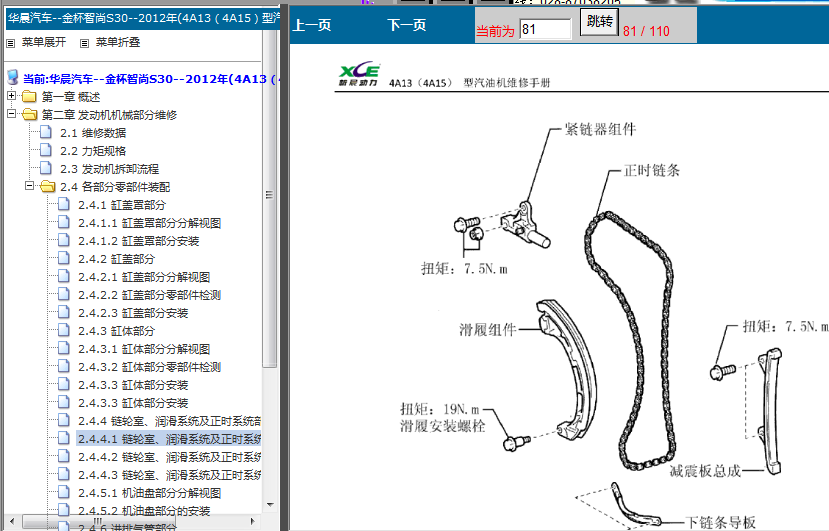Select 2.4.3.1 缸体部分分解视图
Viewport: 829px width, 531px height.
click(144, 349)
